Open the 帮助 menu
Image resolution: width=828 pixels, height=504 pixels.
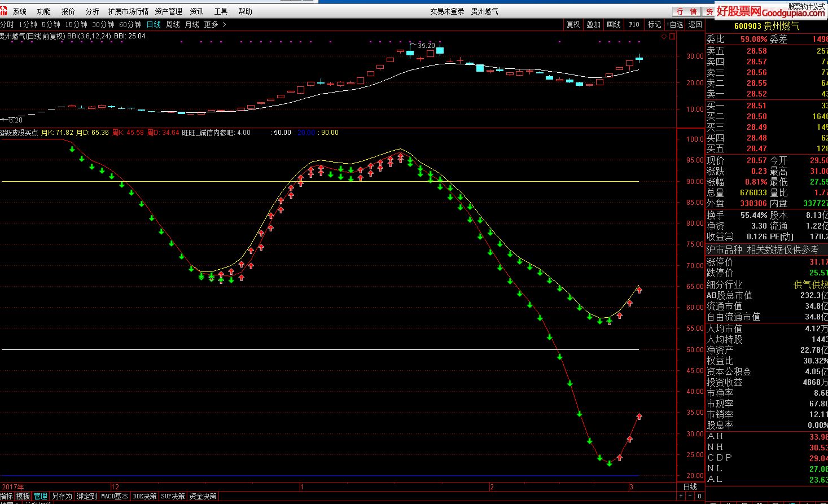coord(246,11)
